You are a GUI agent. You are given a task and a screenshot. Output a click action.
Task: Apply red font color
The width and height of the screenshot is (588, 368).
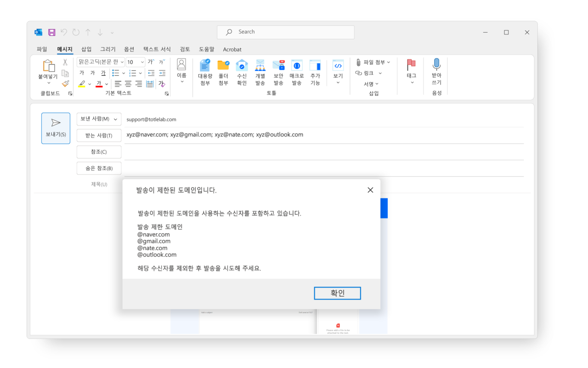99,84
